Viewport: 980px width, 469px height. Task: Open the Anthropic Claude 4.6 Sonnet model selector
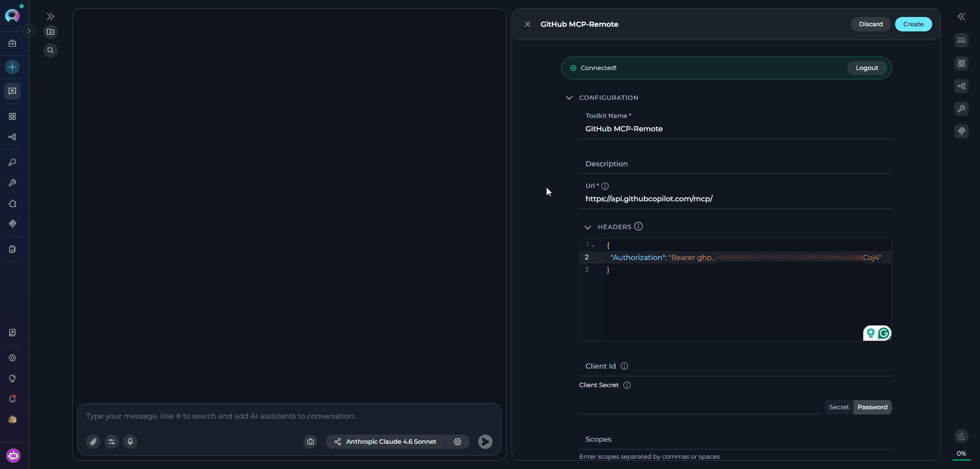(x=386, y=442)
